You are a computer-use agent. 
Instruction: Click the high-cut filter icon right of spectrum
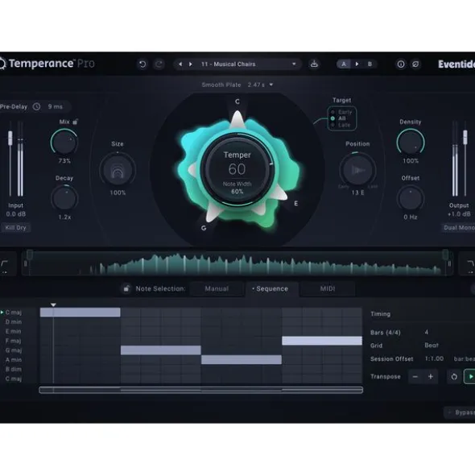coord(470,263)
